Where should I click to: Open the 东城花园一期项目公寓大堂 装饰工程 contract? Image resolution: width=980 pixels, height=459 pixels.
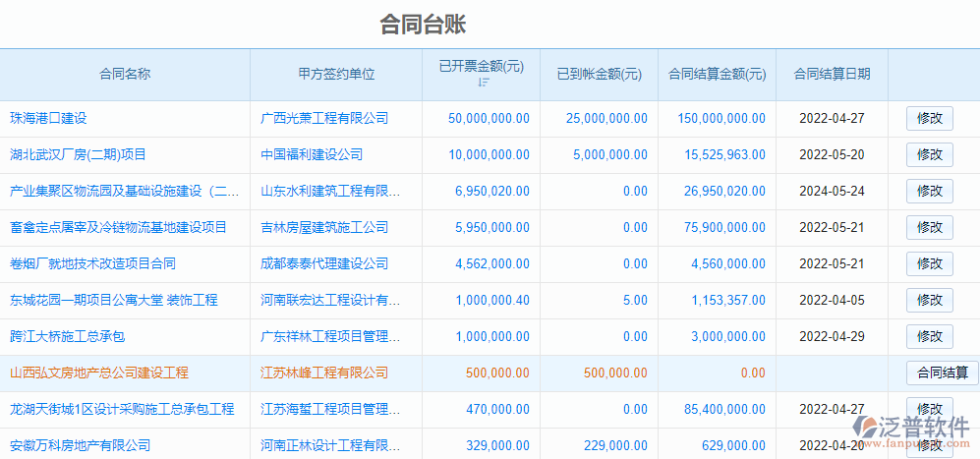113,300
